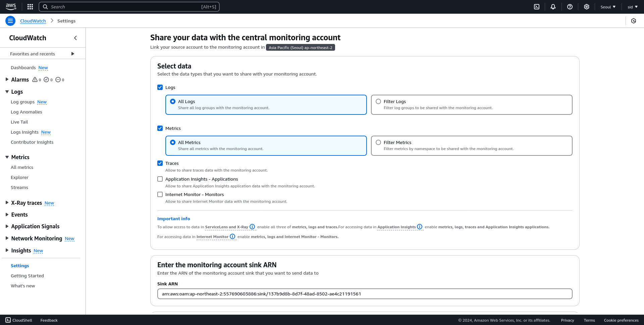Open the sid account dropdown
Viewport: 644px width, 325px height.
pyautogui.click(x=633, y=7)
